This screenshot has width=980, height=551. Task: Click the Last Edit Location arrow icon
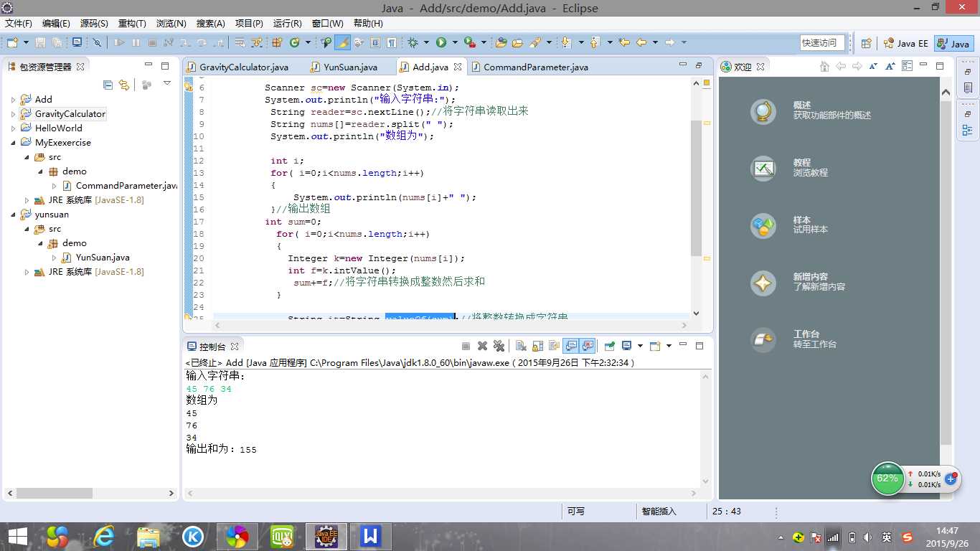(x=624, y=43)
